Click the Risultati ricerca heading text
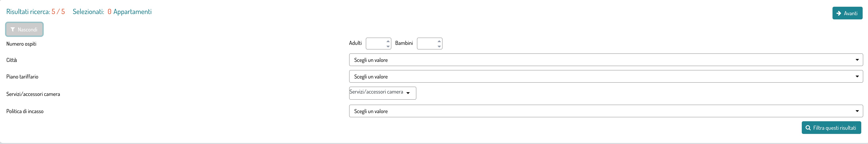Image resolution: width=868 pixels, height=144 pixels. 28,12
